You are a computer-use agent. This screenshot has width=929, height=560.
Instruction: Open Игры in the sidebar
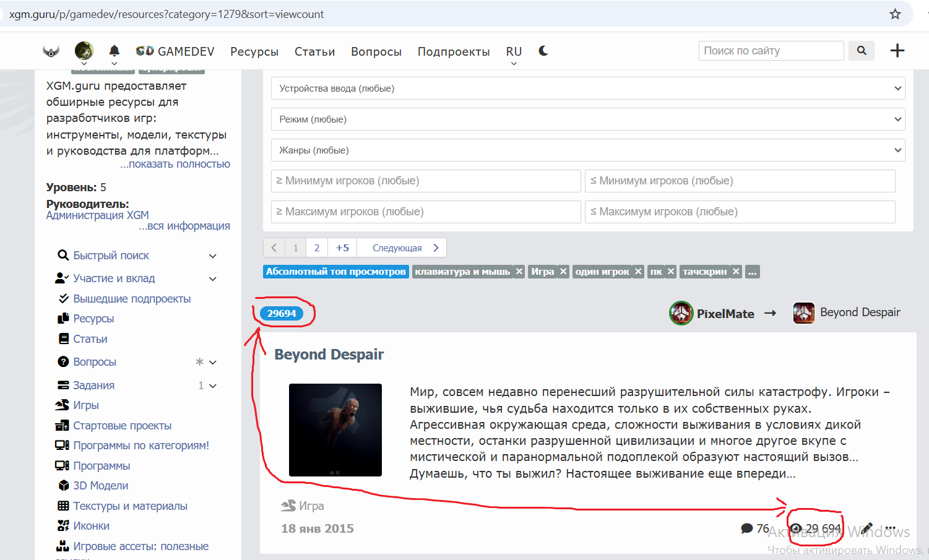coord(86,405)
